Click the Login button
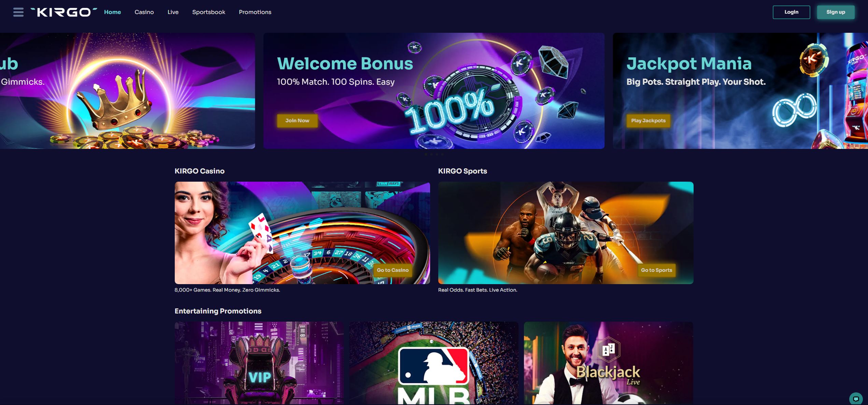 pyautogui.click(x=791, y=12)
